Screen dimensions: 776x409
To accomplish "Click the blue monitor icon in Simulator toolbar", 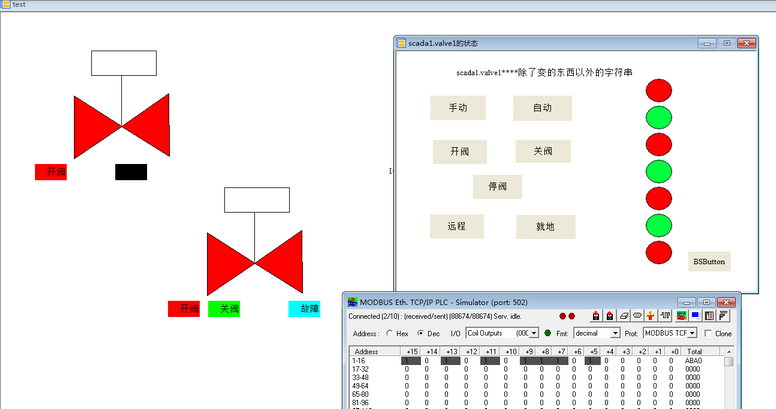I will click(x=695, y=315).
